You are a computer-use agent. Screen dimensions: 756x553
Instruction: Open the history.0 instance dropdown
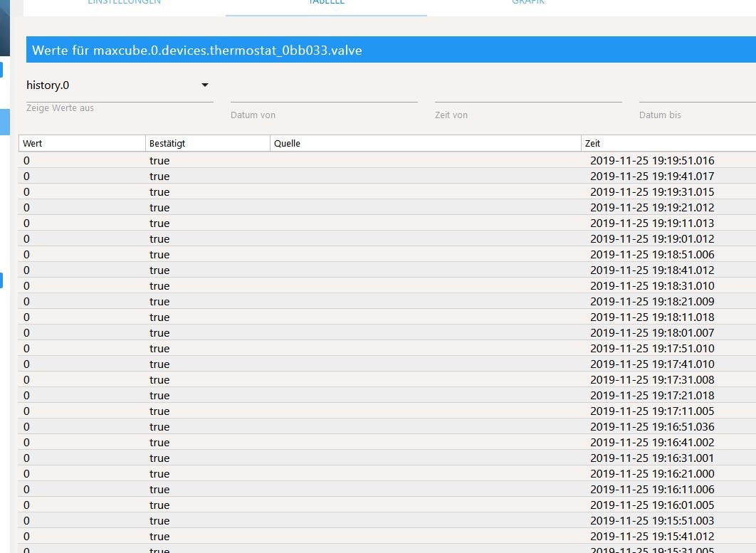coord(120,85)
